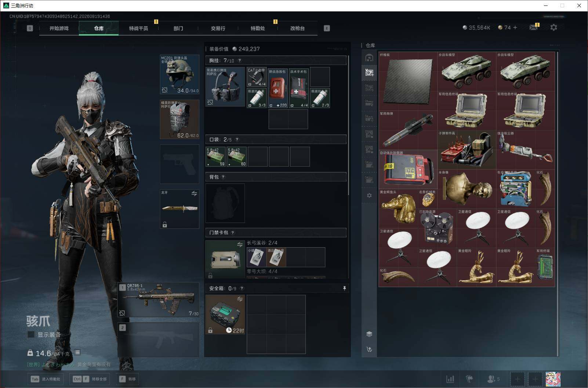The image size is (588, 388).
Task: Show the 安全箱 help tooltip
Action: click(x=242, y=288)
